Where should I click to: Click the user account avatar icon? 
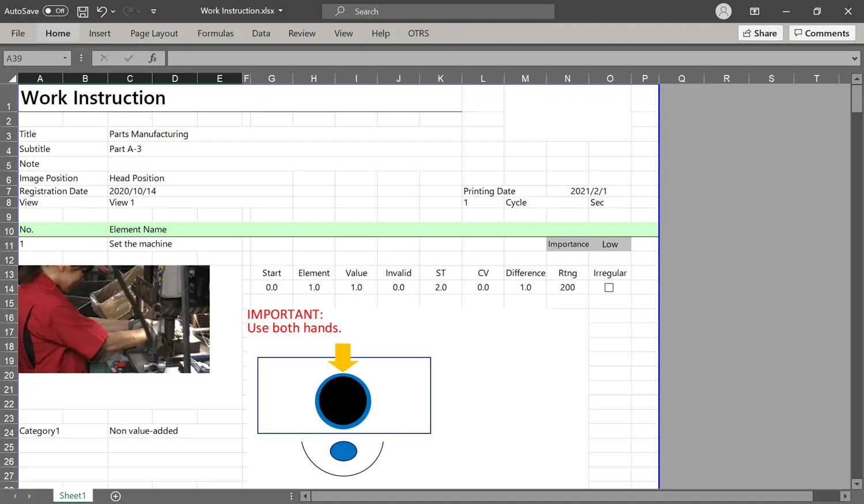click(723, 11)
